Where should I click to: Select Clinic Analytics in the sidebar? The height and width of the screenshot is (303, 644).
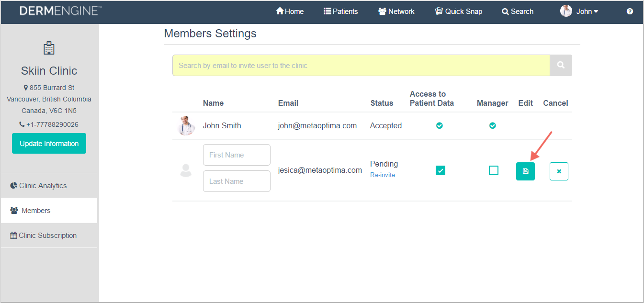(x=43, y=186)
